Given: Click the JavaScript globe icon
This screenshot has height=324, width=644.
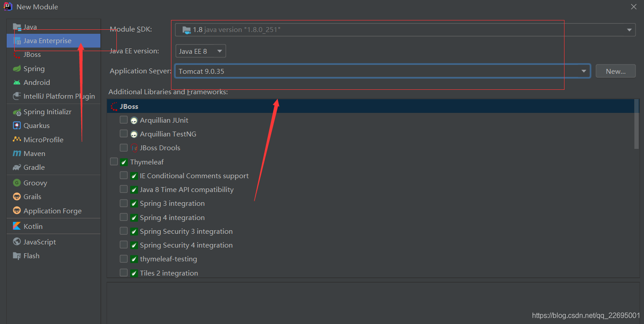Looking at the screenshot, I should (17, 242).
